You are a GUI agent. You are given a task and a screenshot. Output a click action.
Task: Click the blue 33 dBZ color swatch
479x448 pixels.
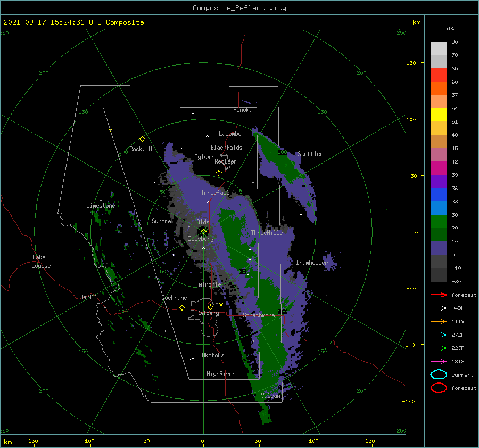(439, 195)
